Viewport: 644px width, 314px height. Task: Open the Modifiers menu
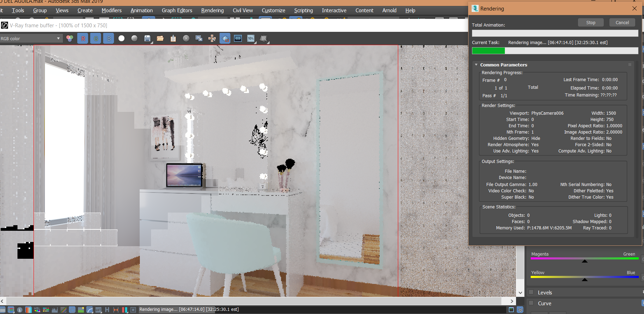pos(112,10)
